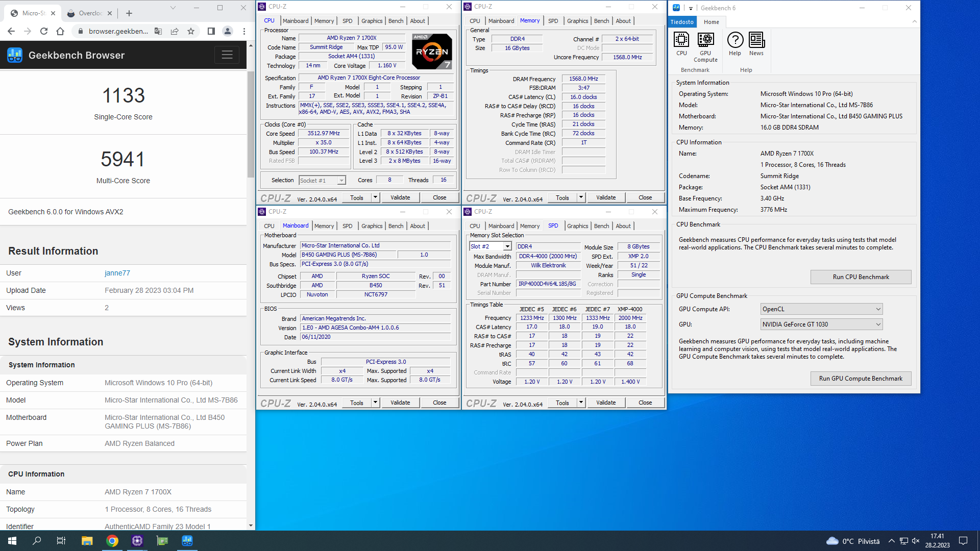980x551 pixels.
Task: Open the Chrome home page button
Action: point(60,31)
